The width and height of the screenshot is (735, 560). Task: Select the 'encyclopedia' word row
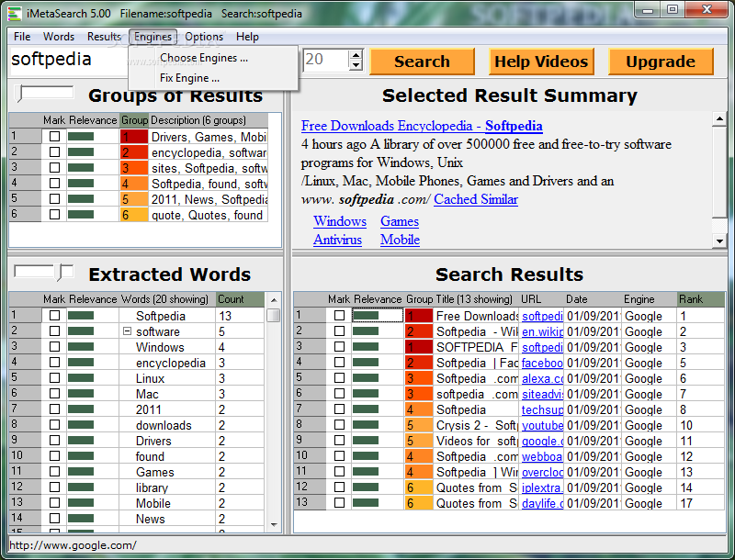click(171, 363)
